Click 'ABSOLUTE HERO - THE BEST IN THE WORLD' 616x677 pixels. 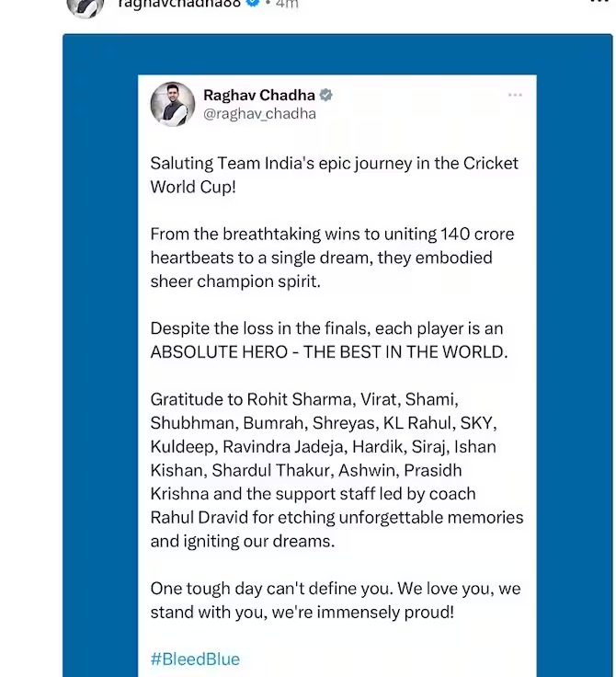(329, 352)
